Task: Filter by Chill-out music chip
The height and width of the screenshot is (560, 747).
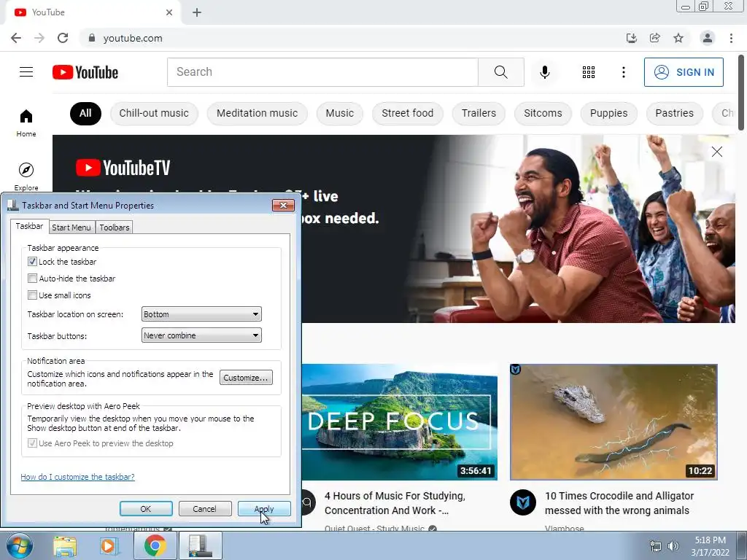Action: coord(154,113)
